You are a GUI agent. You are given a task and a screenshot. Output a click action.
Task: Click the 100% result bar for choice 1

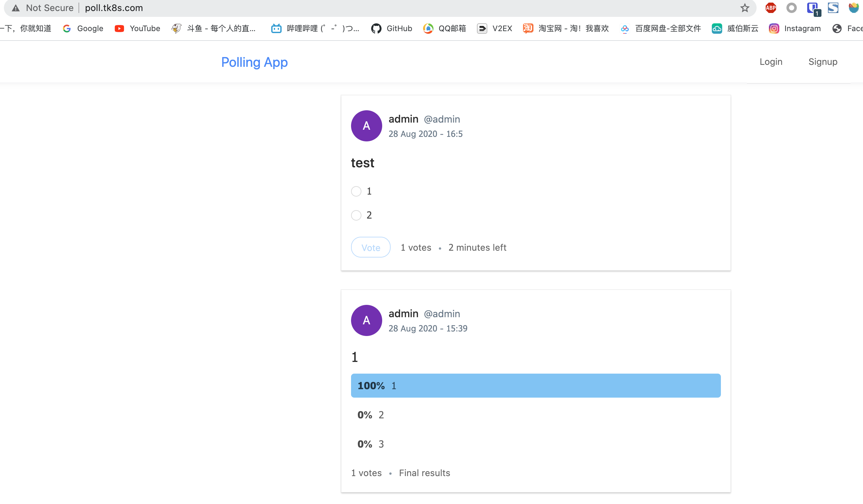[x=535, y=386]
